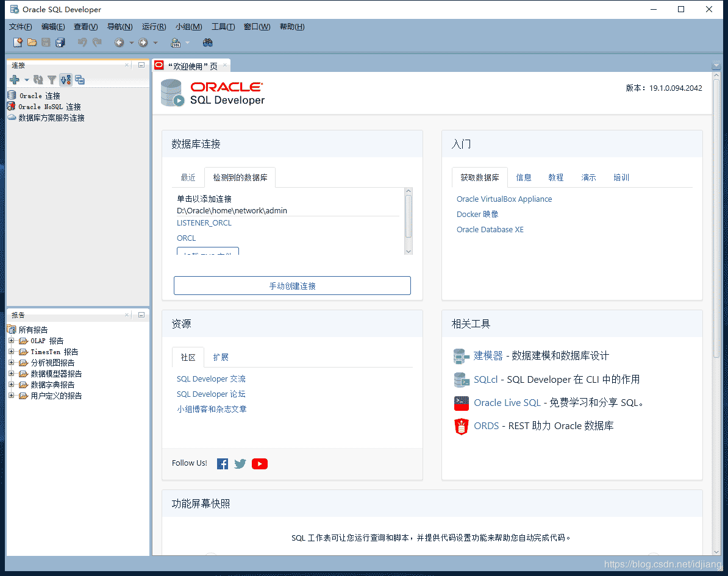Open the SQL Worksheet toolbar icon
This screenshot has height=576, width=728.
click(176, 43)
